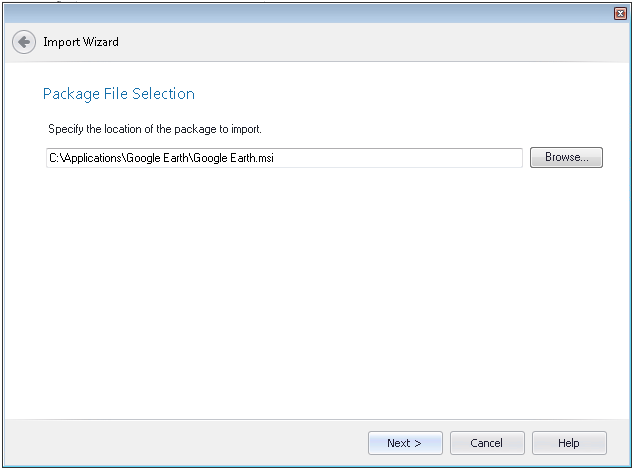
Task: Go back using the arrow icon
Action: coord(24,43)
